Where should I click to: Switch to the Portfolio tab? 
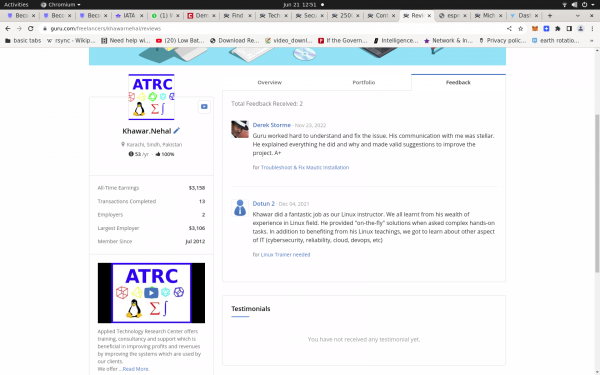(x=364, y=82)
